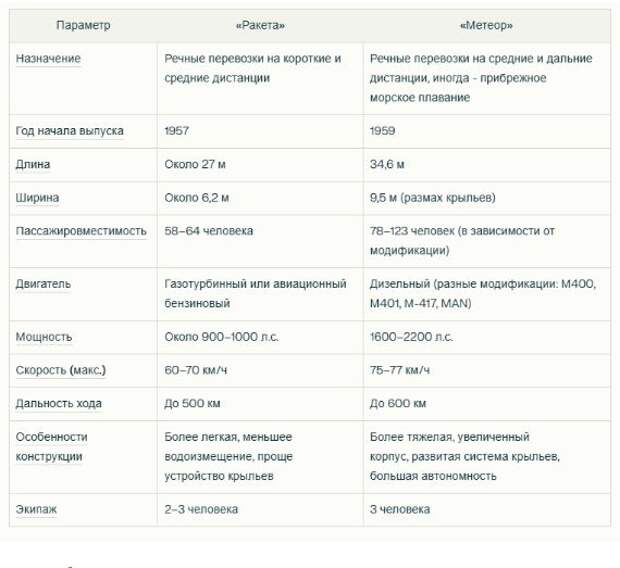The width and height of the screenshot is (620, 568).
Task: Open the Скорость (макс.) label
Action: (61, 370)
